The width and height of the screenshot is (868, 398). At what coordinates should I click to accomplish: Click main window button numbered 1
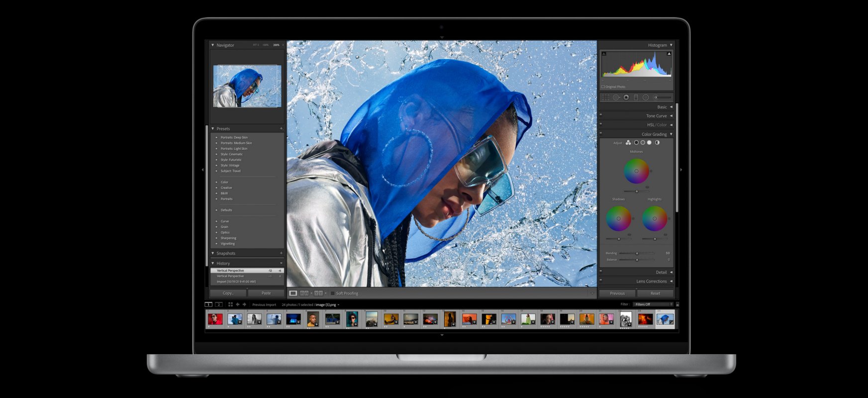[208, 304]
